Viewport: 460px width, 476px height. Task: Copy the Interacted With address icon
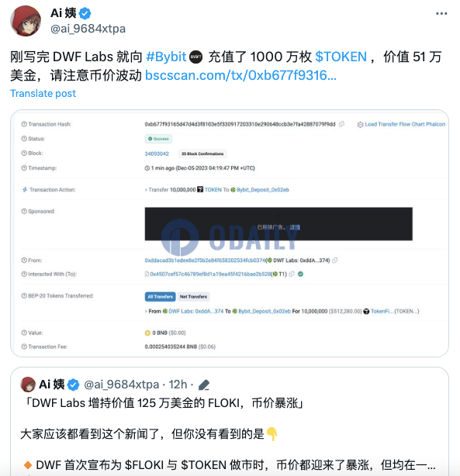[x=292, y=274]
